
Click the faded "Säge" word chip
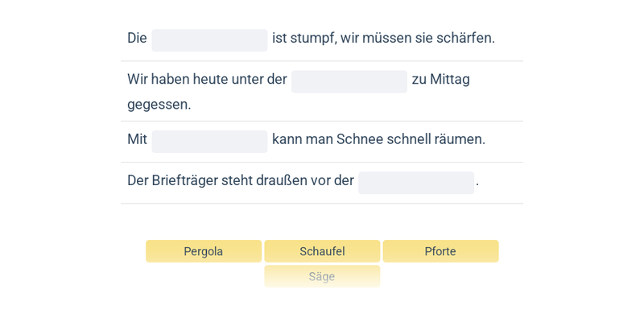(322, 276)
